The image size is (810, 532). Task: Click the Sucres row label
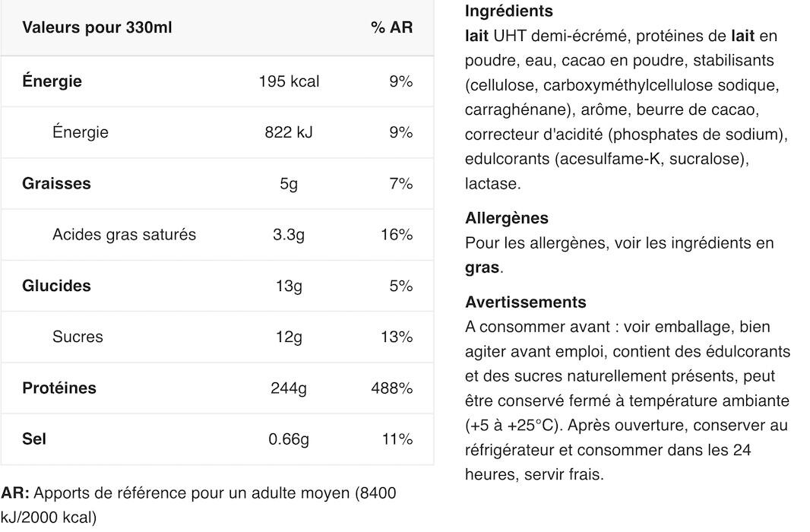click(78, 337)
